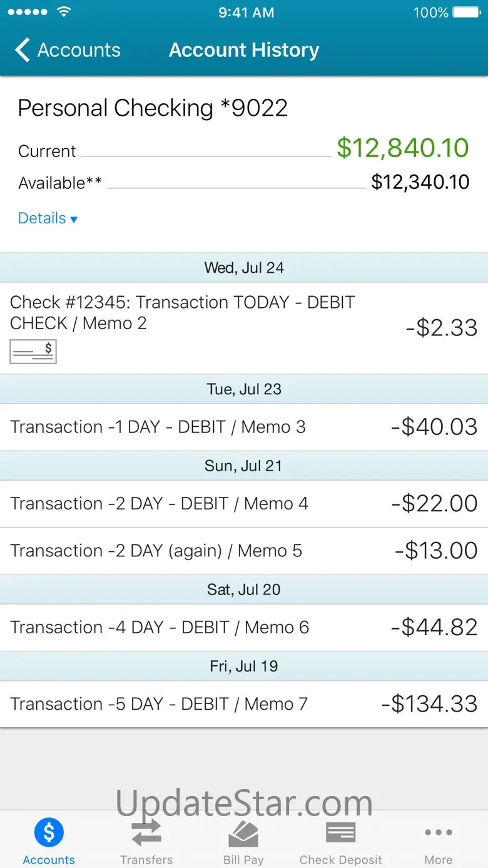Image resolution: width=488 pixels, height=868 pixels.
Task: Tap the Wi-Fi signal icon
Action: (x=64, y=13)
